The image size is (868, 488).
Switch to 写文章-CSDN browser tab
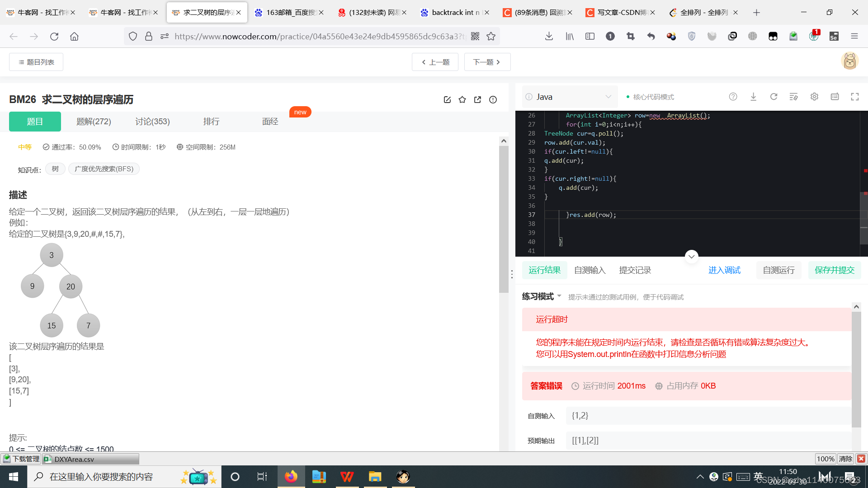(620, 12)
